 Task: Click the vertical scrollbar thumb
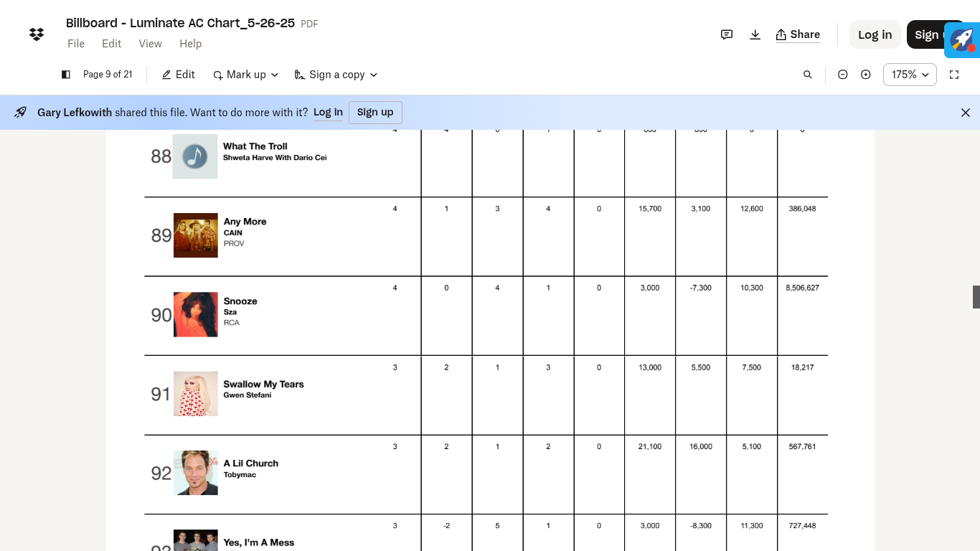(976, 297)
